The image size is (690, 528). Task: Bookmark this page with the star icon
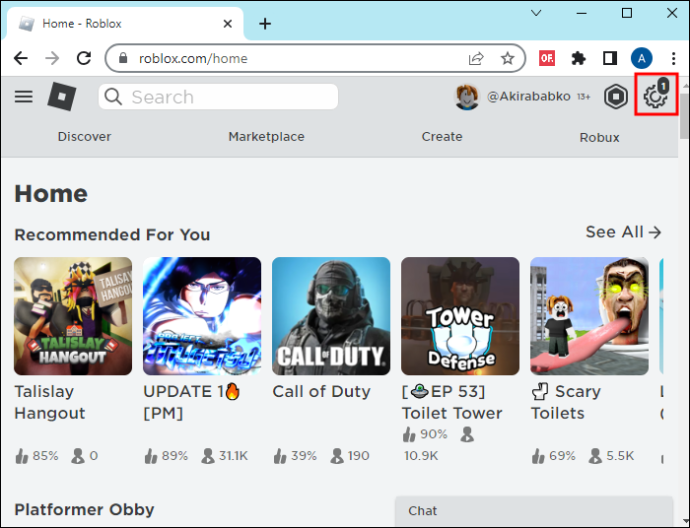(507, 58)
